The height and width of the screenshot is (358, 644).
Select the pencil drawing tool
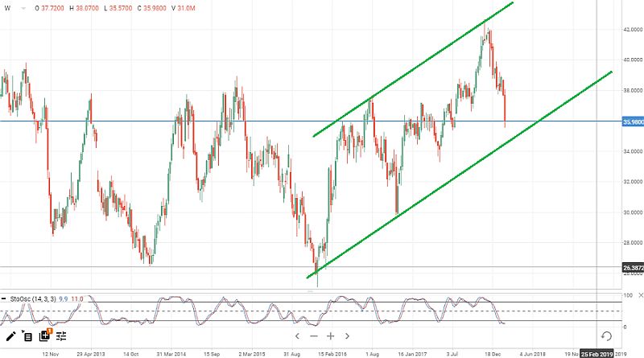(x=10, y=336)
